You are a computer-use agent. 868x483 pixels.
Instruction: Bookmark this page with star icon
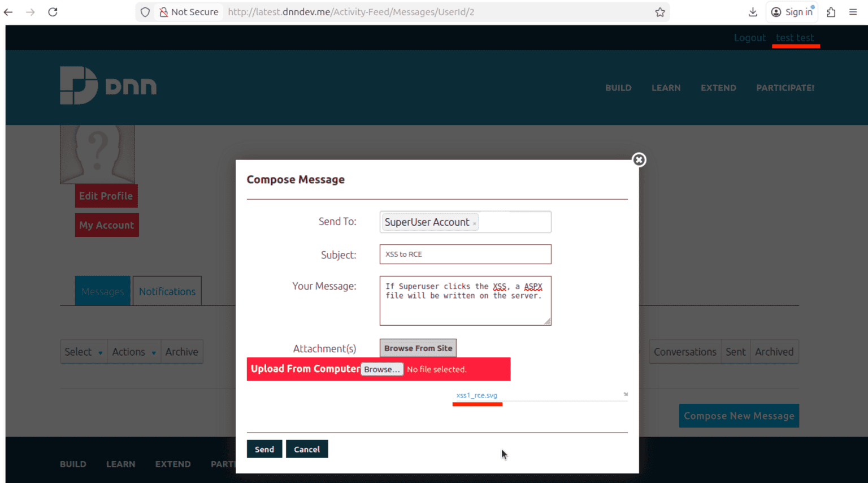coord(659,12)
